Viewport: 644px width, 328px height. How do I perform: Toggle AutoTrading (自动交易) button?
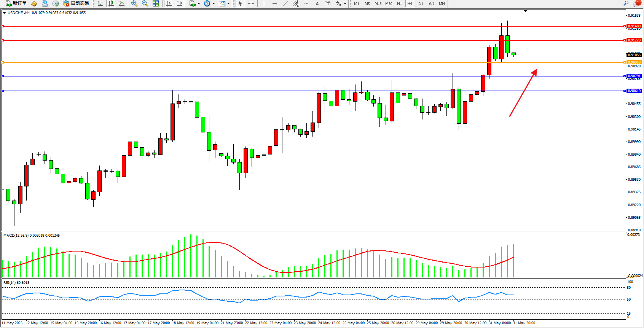76,3
